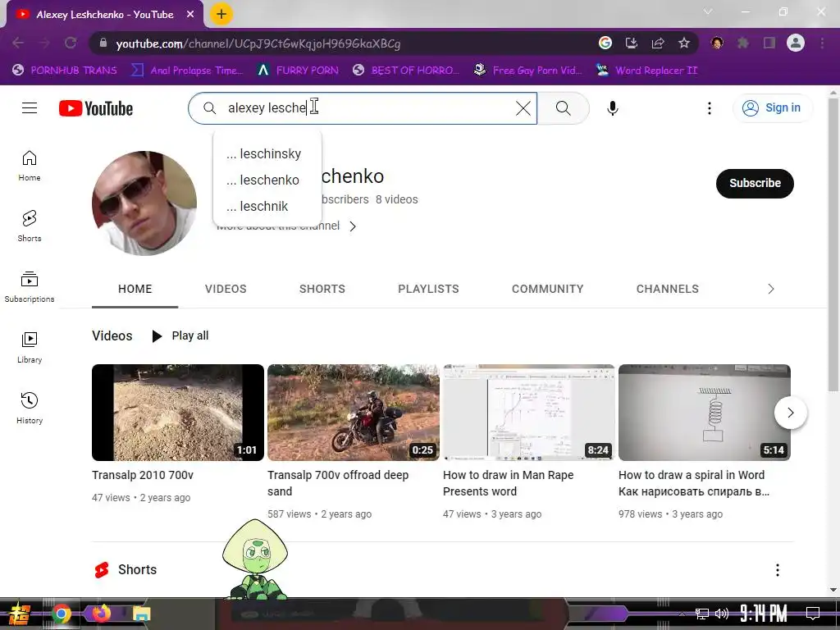Share this page via the share icon
The width and height of the screenshot is (840, 630).
(657, 43)
